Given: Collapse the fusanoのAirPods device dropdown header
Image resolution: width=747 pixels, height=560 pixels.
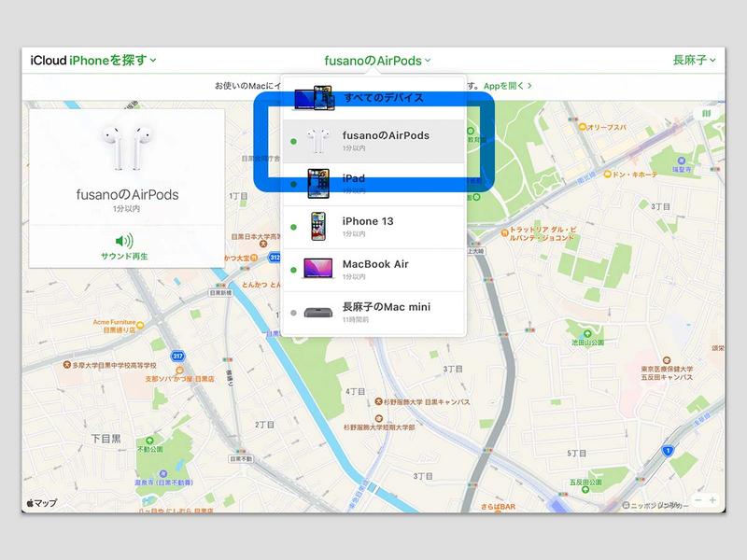Looking at the screenshot, I should pyautogui.click(x=377, y=61).
